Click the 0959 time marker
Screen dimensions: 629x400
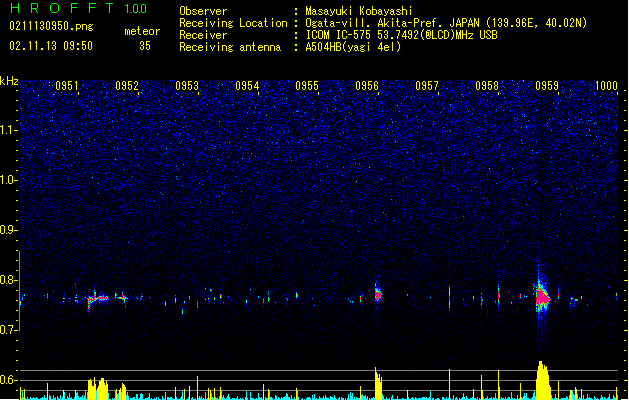(547, 86)
